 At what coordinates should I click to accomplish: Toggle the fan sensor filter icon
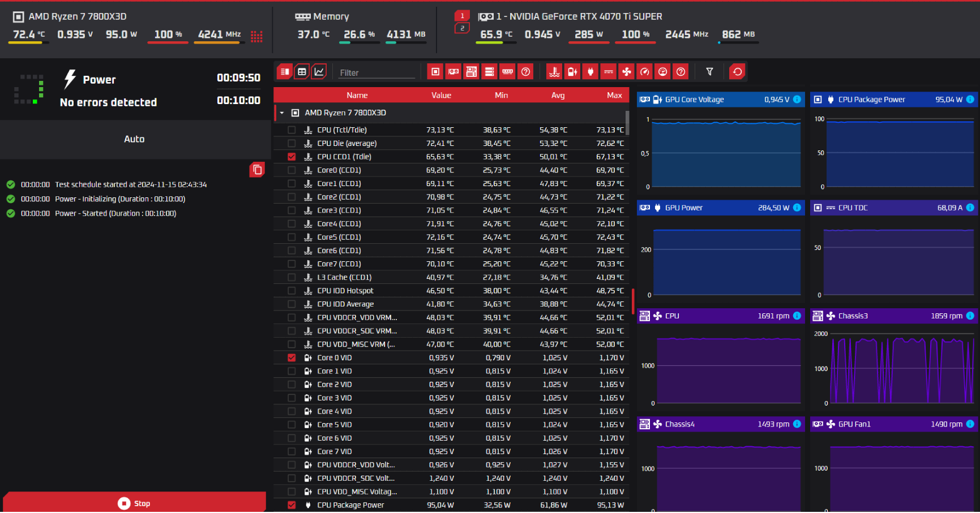(x=627, y=72)
